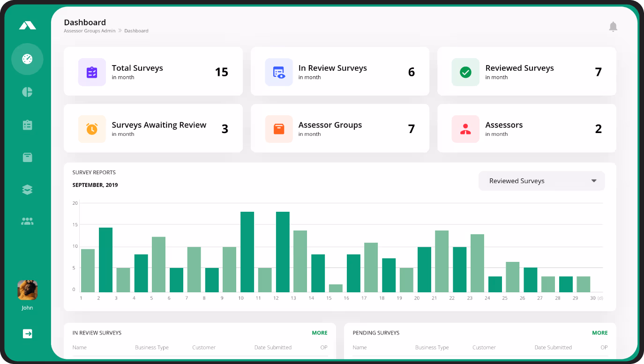This screenshot has width=644, height=364.
Task: Sort by Date Submitted in Pending Surveys
Action: pos(553,348)
